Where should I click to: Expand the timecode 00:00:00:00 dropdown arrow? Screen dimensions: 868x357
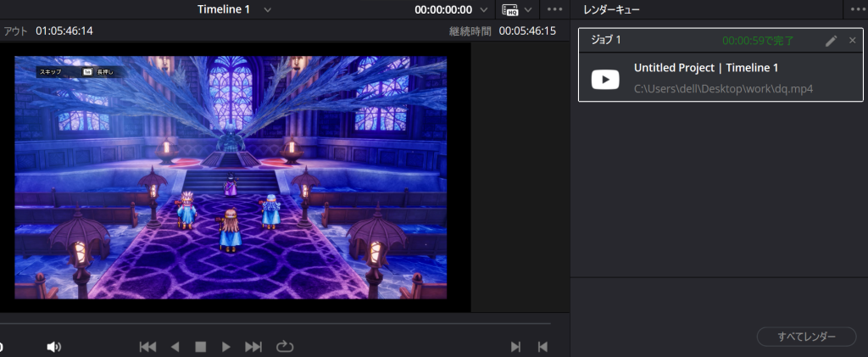(x=484, y=10)
